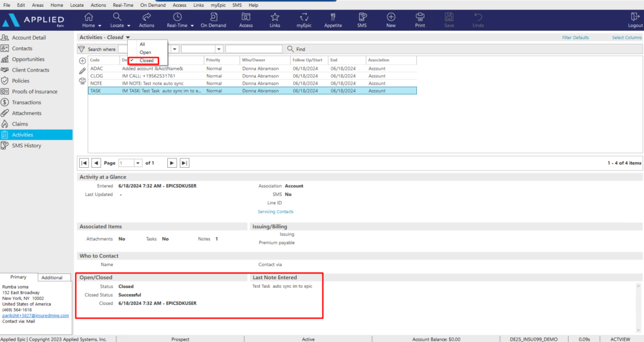Go to the previous page
Image resolution: width=644 pixels, height=342 pixels.
point(96,163)
